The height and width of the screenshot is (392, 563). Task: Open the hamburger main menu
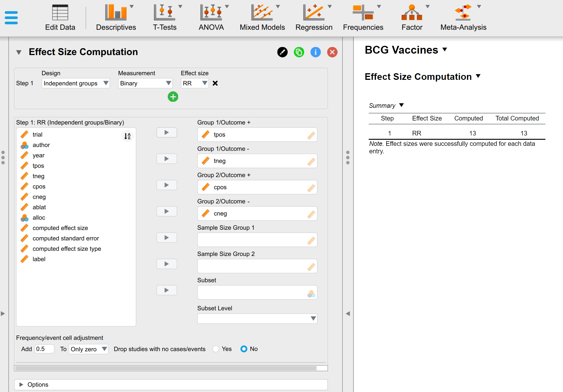(11, 18)
